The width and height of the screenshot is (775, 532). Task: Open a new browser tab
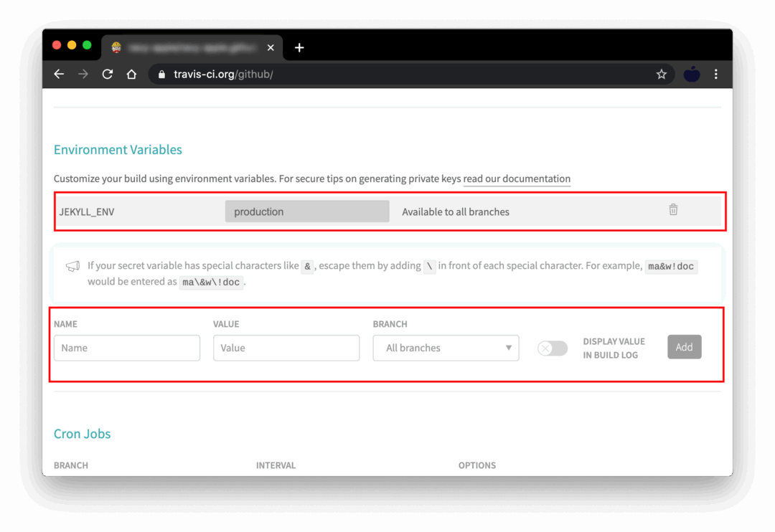point(299,47)
